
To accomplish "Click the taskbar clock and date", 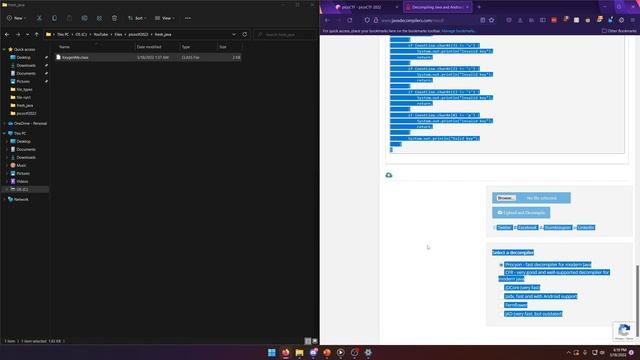I will pyautogui.click(x=619, y=353).
